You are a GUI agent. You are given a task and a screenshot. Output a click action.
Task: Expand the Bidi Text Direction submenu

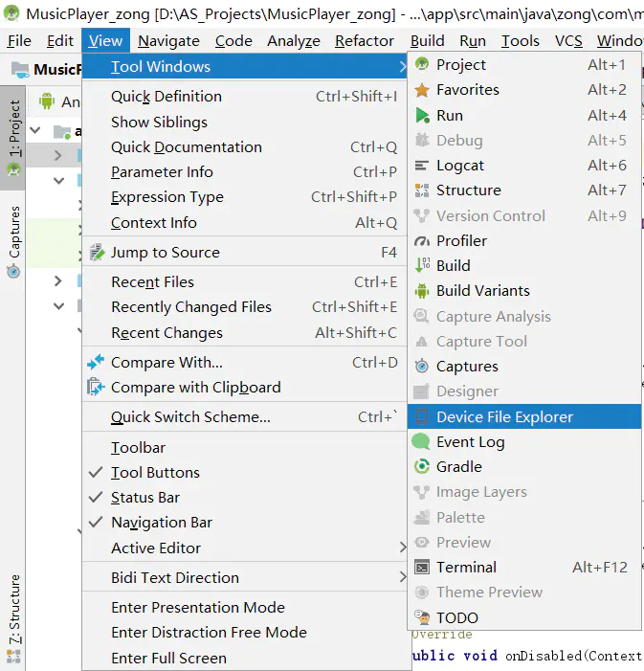[x=403, y=578]
